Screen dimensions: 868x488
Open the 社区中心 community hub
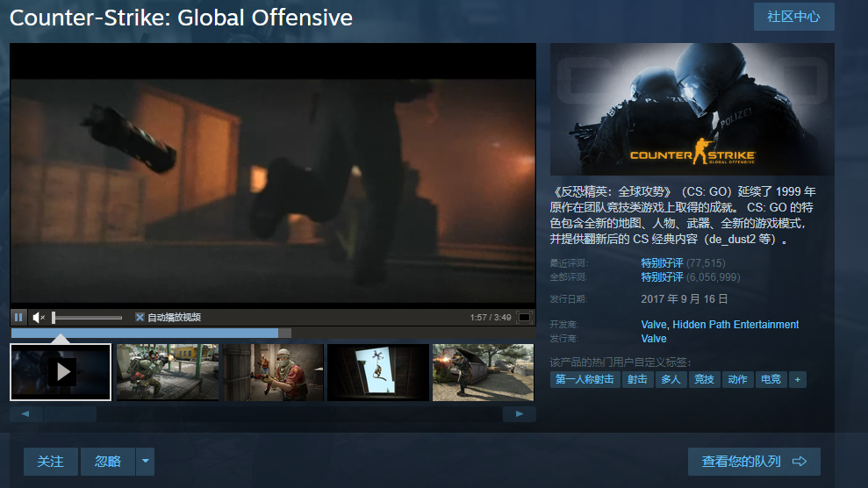point(793,17)
